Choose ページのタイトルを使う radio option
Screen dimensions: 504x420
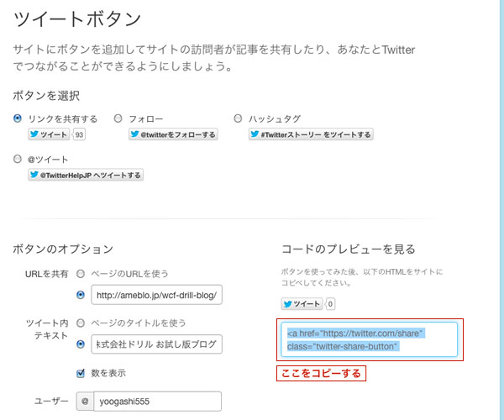81,323
